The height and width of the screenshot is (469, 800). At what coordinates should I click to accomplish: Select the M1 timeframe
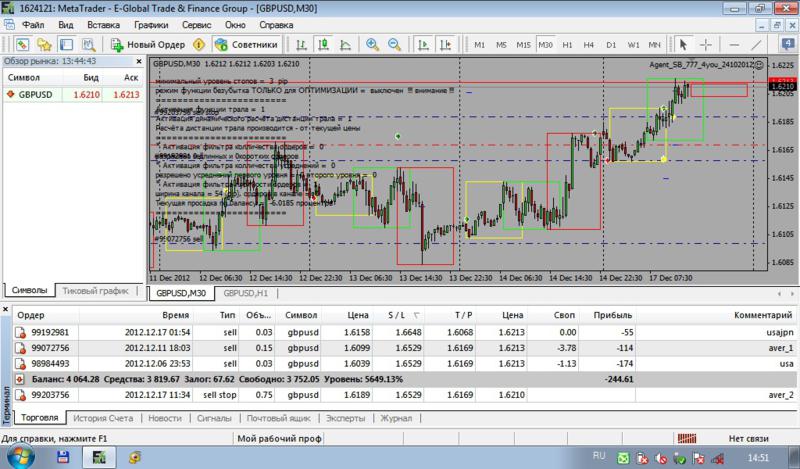(480, 45)
